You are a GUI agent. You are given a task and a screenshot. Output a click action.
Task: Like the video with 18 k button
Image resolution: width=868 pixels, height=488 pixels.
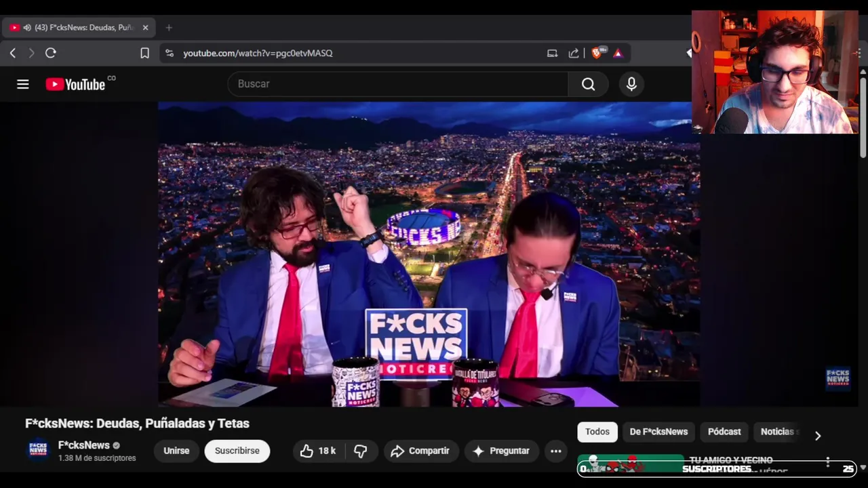pyautogui.click(x=318, y=451)
